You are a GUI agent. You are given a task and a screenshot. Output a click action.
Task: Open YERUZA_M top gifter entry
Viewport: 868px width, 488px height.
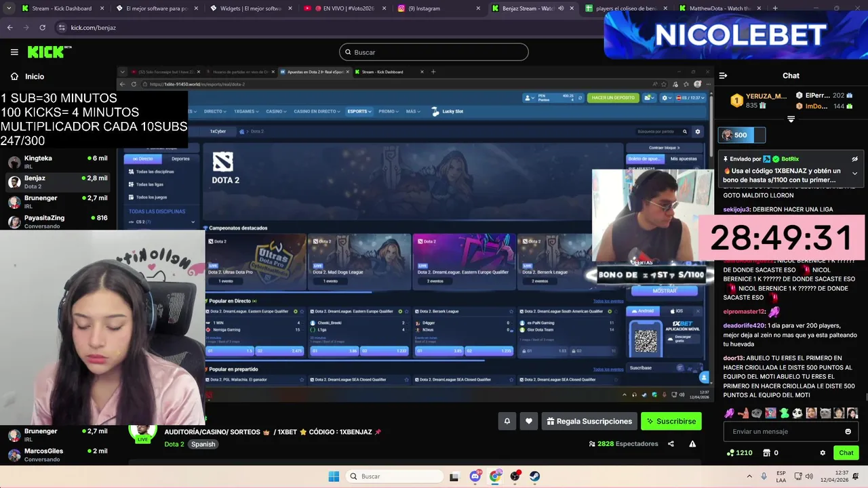pyautogui.click(x=759, y=101)
